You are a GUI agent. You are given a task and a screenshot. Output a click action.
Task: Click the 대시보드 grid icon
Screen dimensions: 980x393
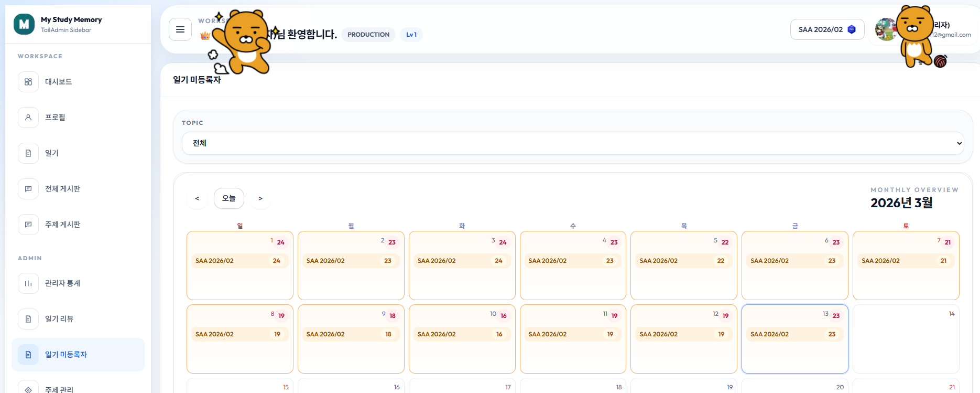28,82
